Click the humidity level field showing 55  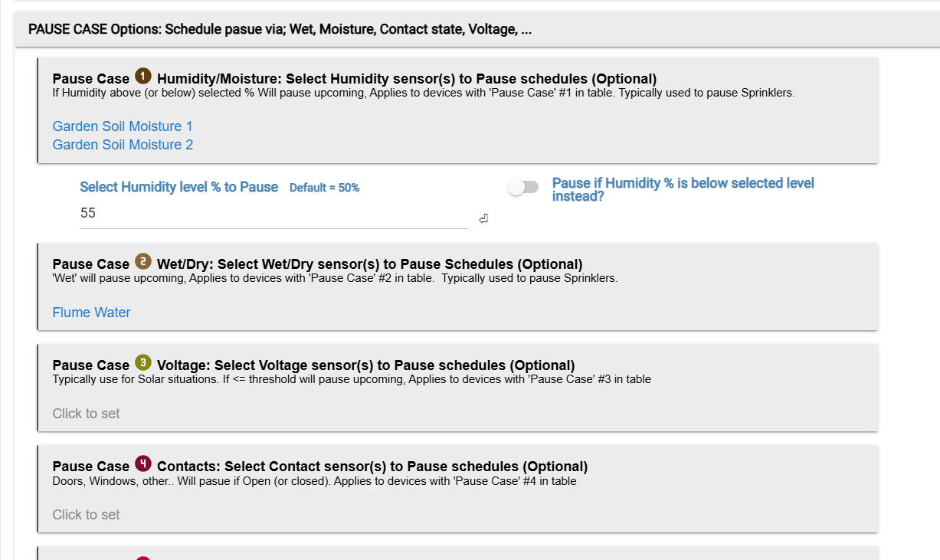[273, 214]
